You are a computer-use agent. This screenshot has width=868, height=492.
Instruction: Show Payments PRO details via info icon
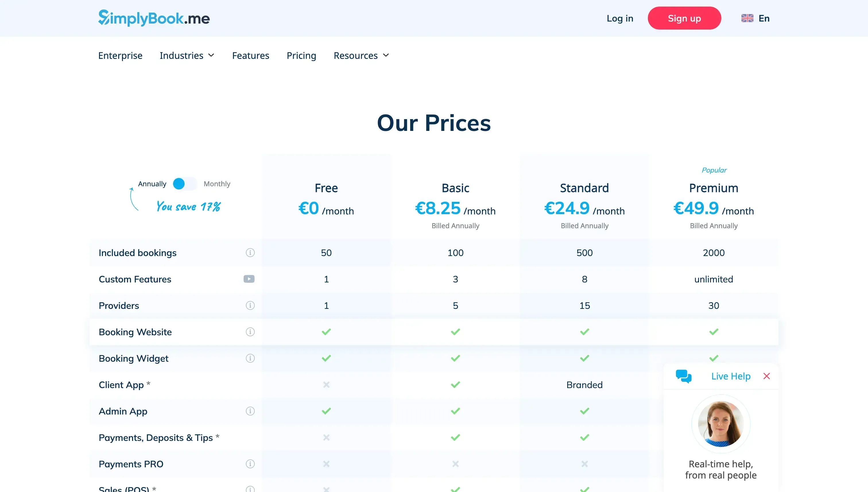click(250, 464)
